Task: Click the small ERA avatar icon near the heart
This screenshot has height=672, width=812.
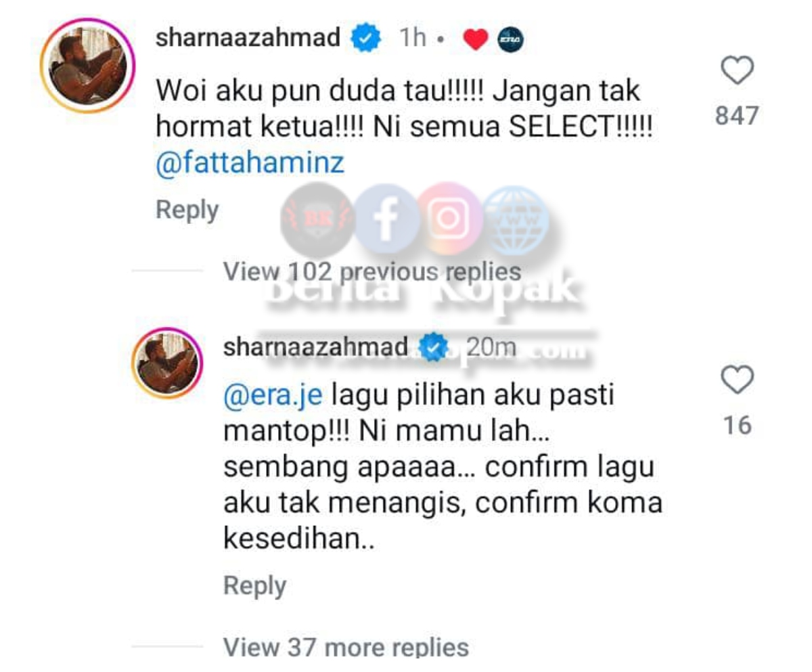Action: tap(510, 41)
